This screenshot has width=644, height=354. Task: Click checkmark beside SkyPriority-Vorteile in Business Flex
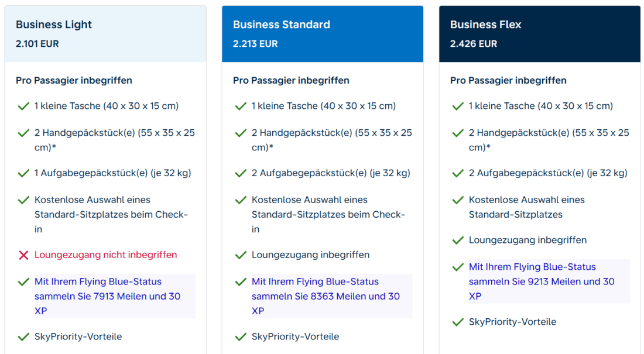458,322
